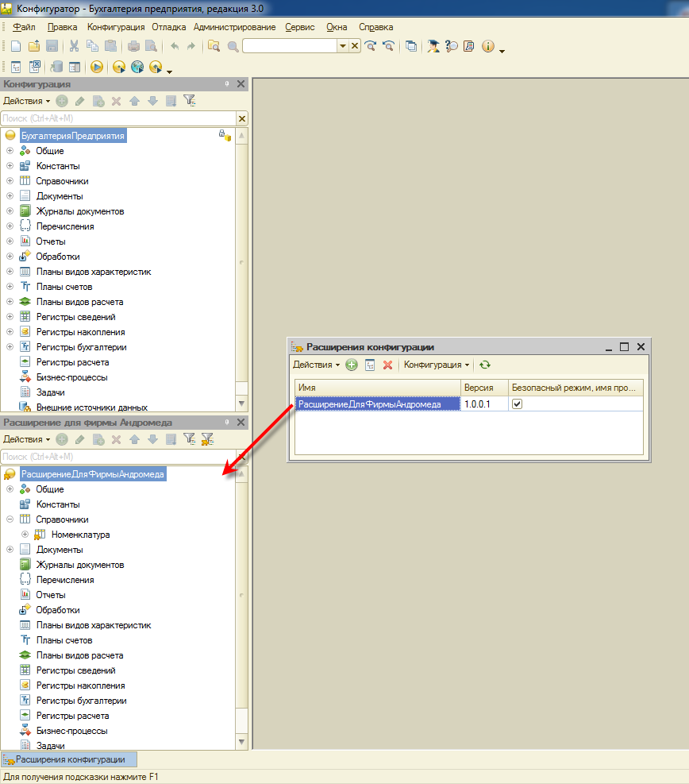Click the Find previous icon
689x784 pixels.
pos(388,47)
